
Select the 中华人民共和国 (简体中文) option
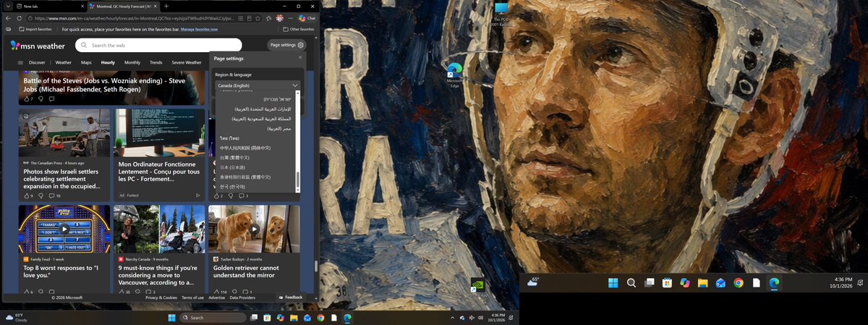[245, 148]
